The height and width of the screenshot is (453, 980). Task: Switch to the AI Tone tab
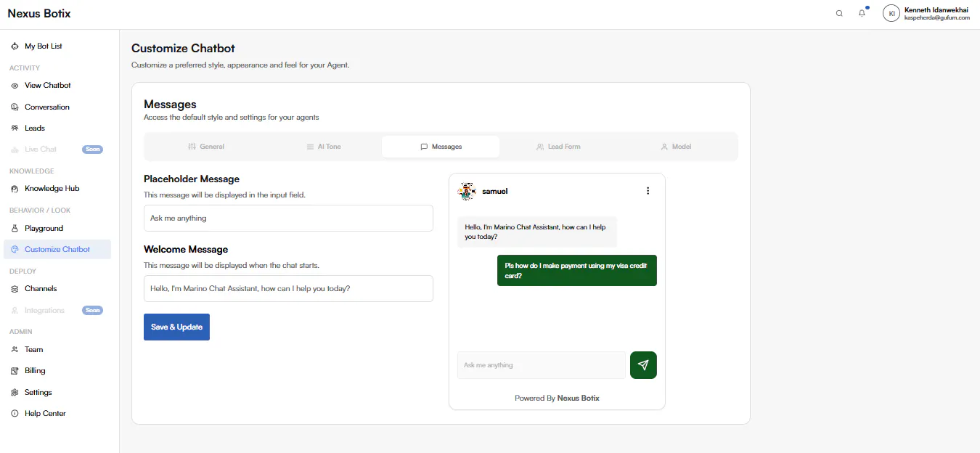323,147
